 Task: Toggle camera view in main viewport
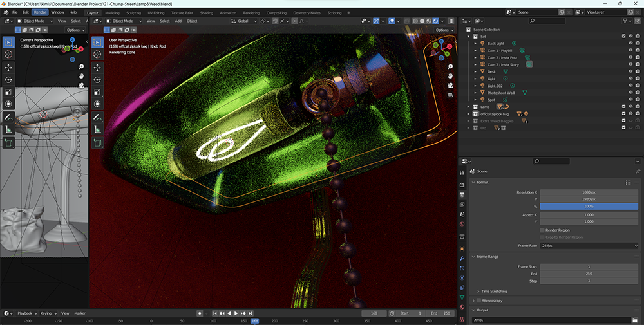(x=450, y=86)
